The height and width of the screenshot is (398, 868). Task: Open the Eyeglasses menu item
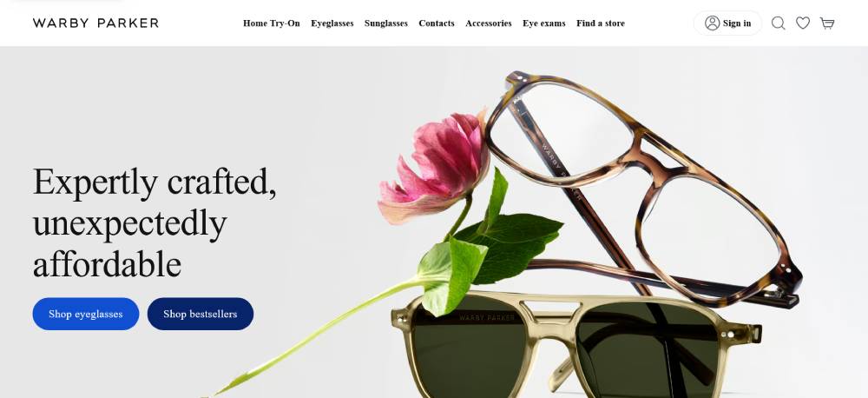tap(332, 23)
